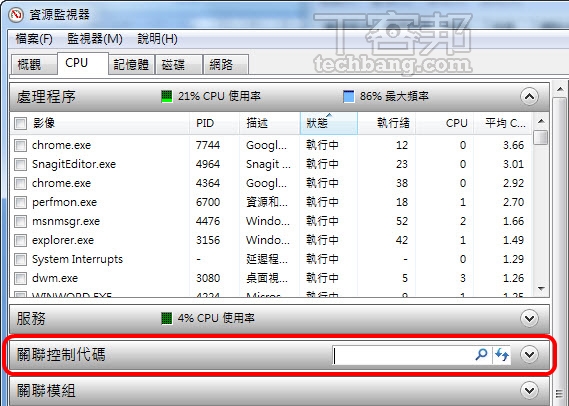
Task: Switch to the 記憶體 tab
Action: 131,65
